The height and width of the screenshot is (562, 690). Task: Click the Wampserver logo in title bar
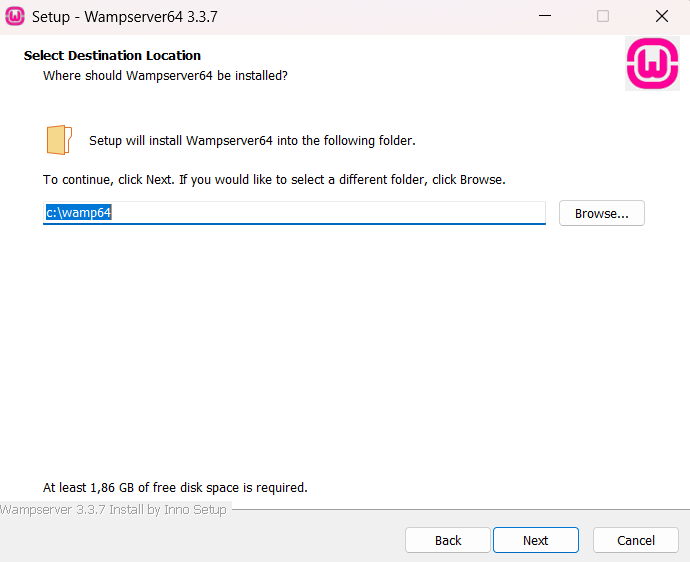pos(15,17)
